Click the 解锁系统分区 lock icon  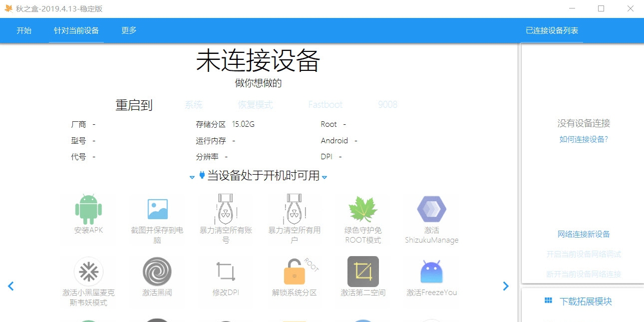pos(294,272)
